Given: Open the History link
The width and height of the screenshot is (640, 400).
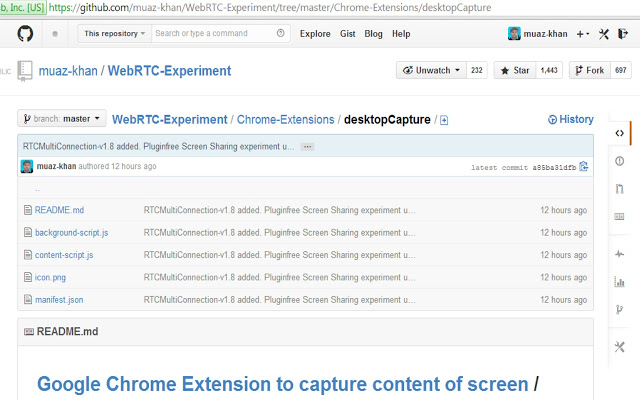Looking at the screenshot, I should pos(571,119).
